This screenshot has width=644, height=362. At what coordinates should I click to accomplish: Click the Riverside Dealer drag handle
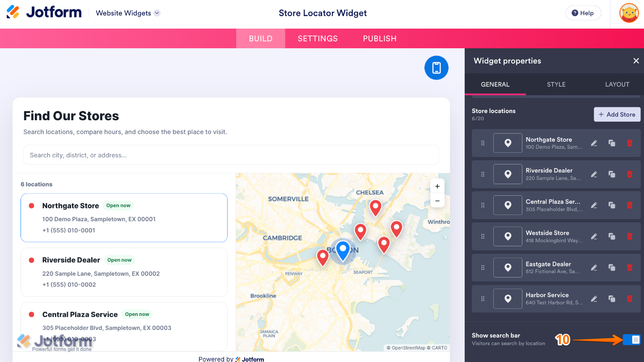[x=483, y=174]
